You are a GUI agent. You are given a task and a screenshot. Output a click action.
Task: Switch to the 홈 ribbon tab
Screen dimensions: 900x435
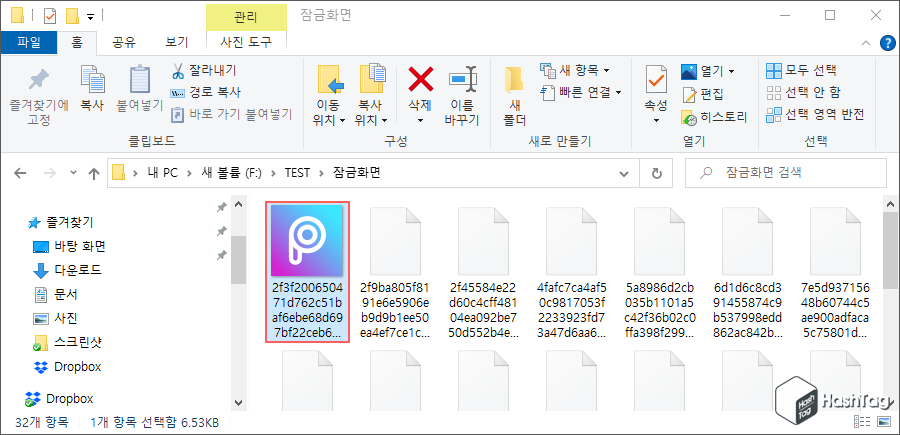[x=77, y=42]
